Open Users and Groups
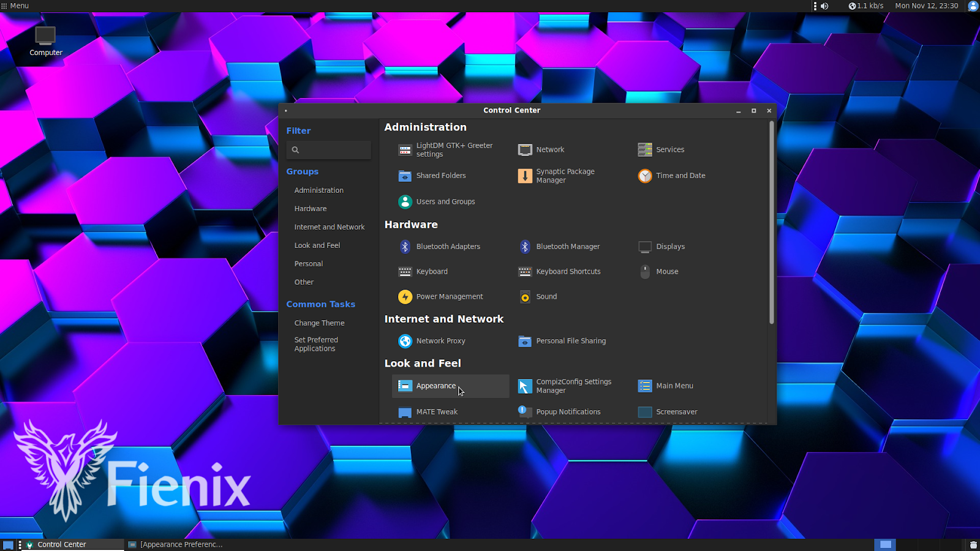The image size is (980, 551). coord(445,201)
